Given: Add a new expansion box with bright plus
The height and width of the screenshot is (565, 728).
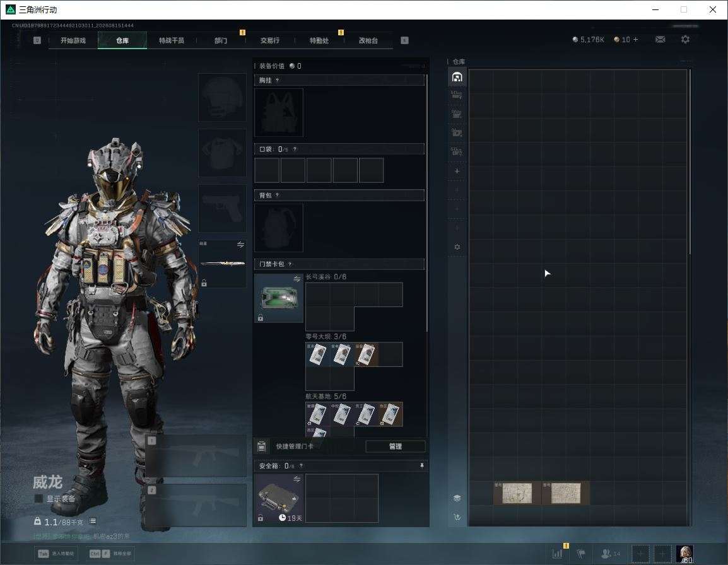Looking at the screenshot, I should (457, 171).
